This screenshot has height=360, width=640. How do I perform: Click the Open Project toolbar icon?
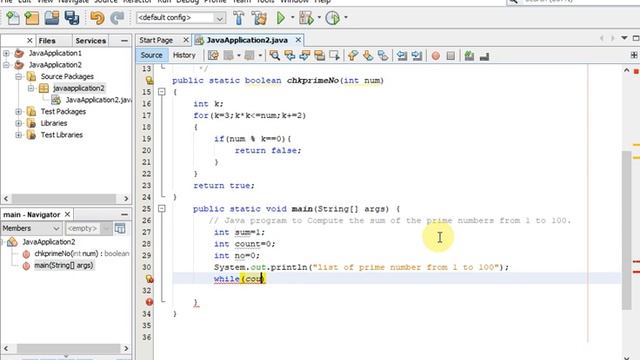click(52, 18)
